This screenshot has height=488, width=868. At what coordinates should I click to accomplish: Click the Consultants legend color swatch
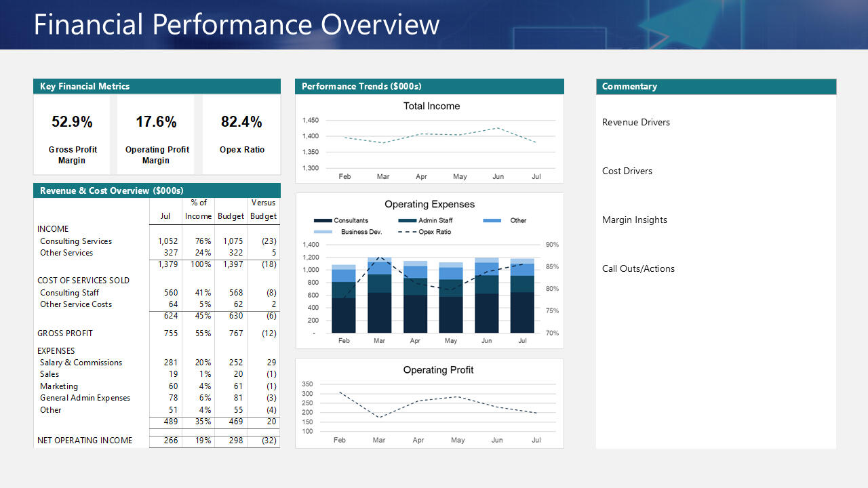click(x=323, y=220)
